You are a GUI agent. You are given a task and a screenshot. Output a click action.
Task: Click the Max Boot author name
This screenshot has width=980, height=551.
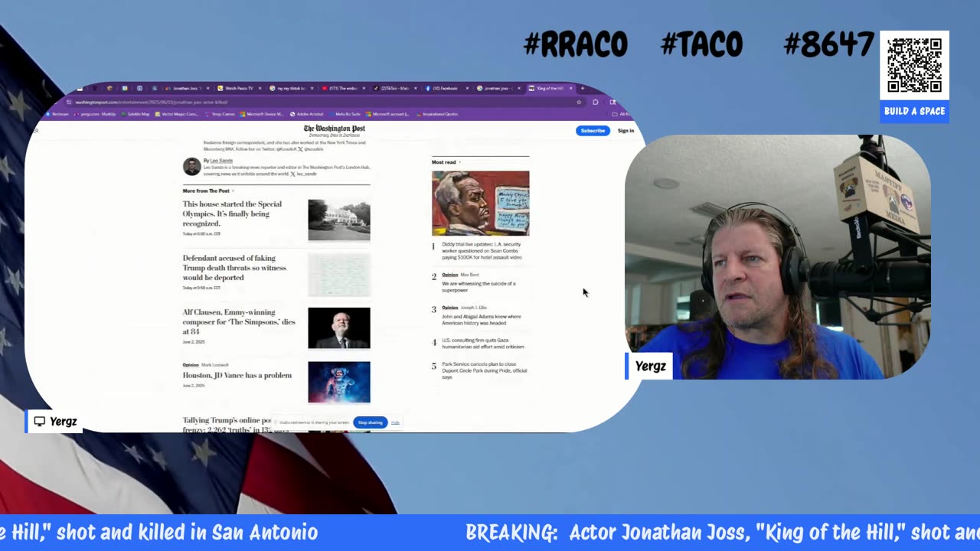tap(469, 275)
